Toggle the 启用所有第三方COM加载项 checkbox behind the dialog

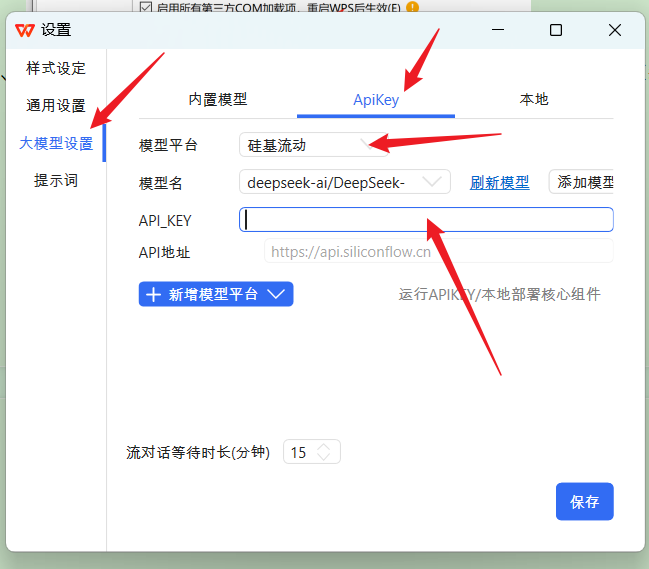coord(146,7)
